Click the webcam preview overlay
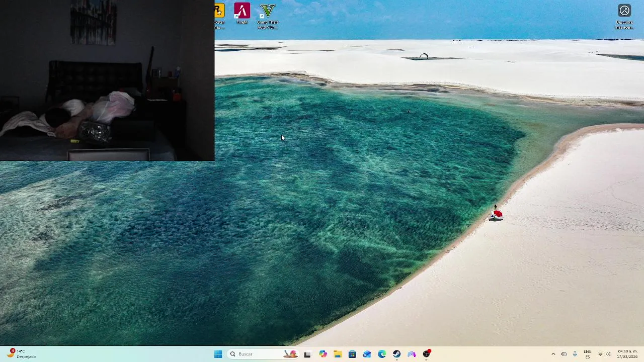Viewport: 644px width, 362px height. click(107, 80)
